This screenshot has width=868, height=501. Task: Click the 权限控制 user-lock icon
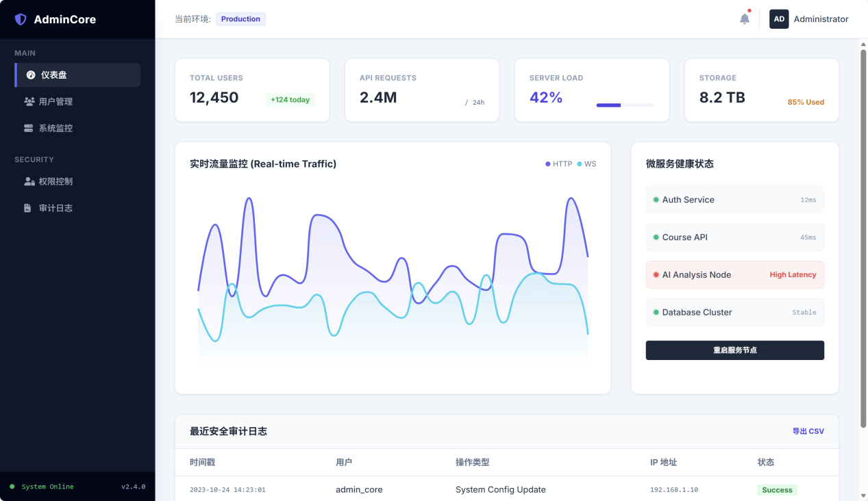(x=29, y=181)
